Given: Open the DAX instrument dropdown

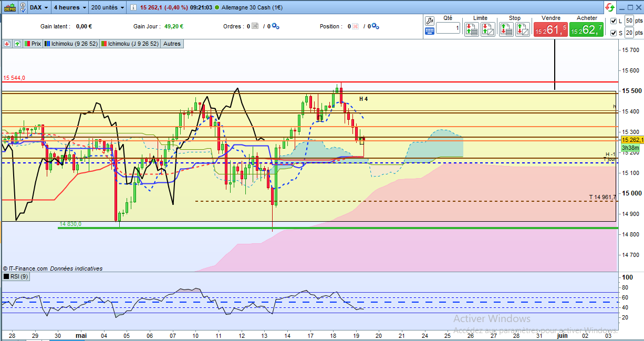Looking at the screenshot, I should [x=39, y=7].
